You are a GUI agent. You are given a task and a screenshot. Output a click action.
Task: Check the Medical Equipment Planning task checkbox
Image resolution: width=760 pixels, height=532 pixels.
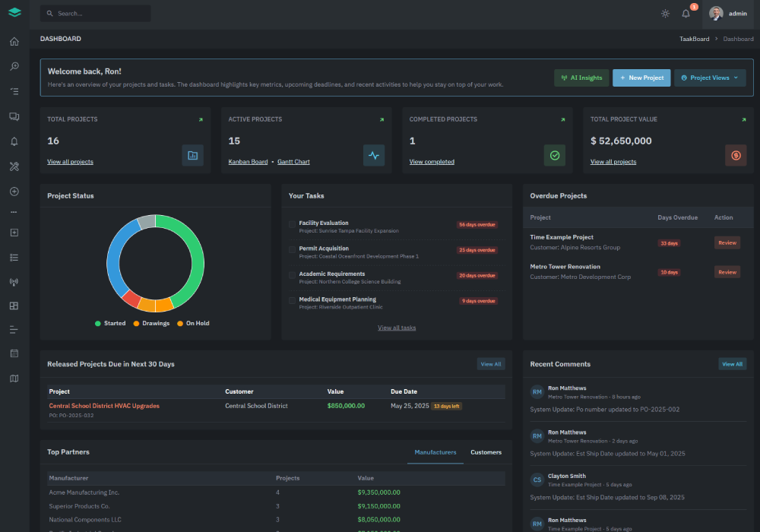pyautogui.click(x=292, y=300)
